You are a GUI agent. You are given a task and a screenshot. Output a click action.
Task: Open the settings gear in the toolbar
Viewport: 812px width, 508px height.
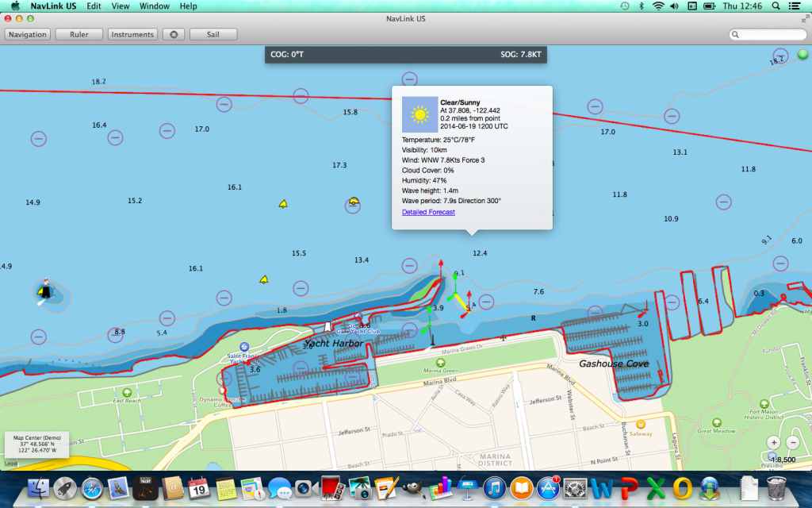[174, 34]
